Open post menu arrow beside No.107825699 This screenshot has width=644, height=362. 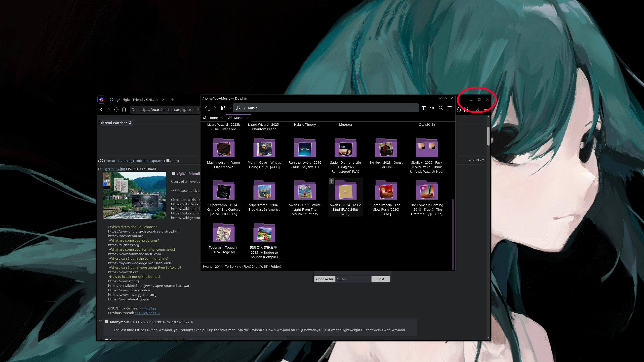[x=192, y=322]
